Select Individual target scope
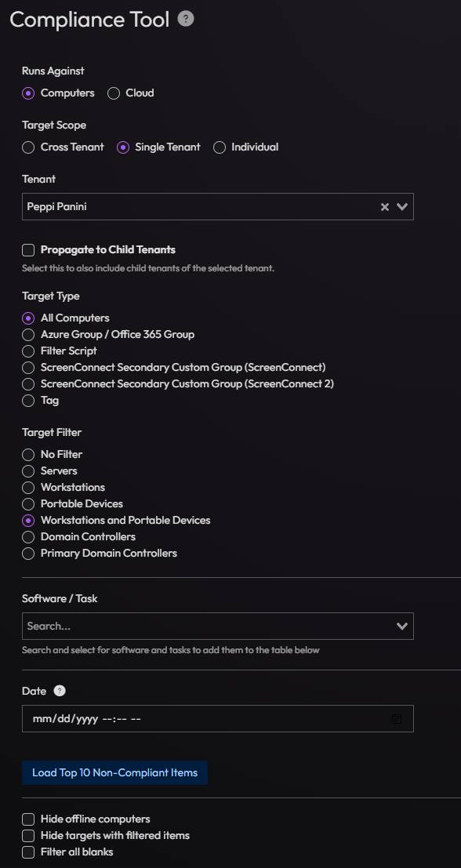This screenshot has height=868, width=461. coord(220,148)
